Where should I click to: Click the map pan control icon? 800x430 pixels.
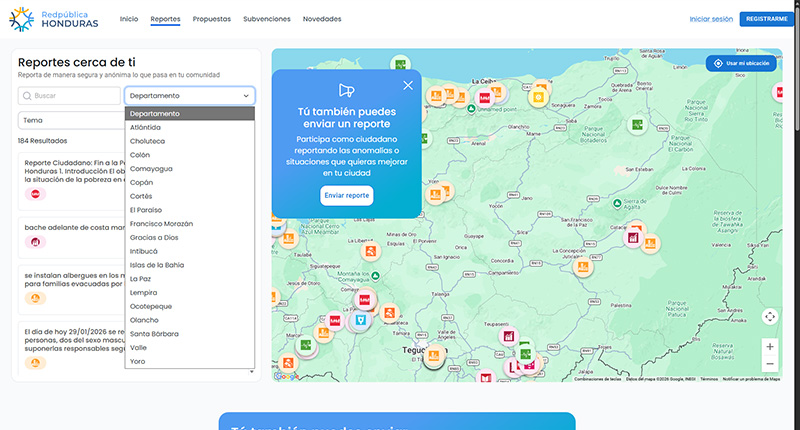tap(769, 316)
